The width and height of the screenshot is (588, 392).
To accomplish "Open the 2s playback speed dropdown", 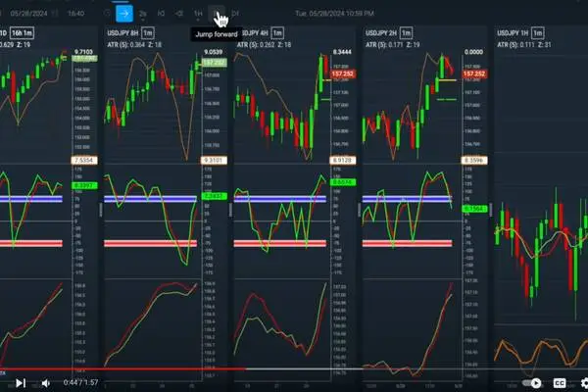I will 142,15.
